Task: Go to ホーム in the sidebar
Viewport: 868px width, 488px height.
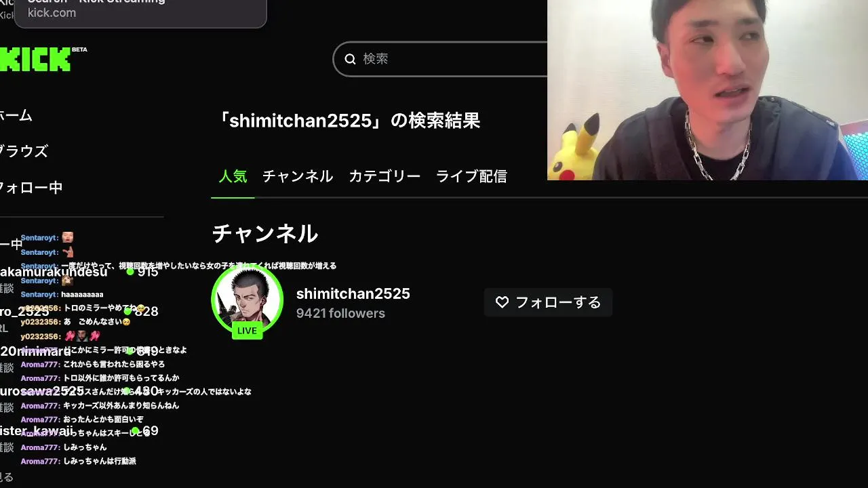Action: tap(16, 115)
